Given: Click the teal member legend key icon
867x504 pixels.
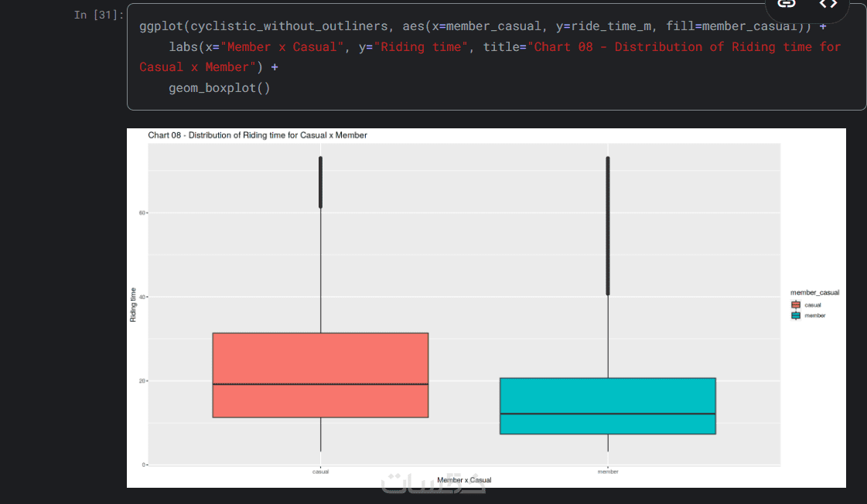Looking at the screenshot, I should 796,315.
